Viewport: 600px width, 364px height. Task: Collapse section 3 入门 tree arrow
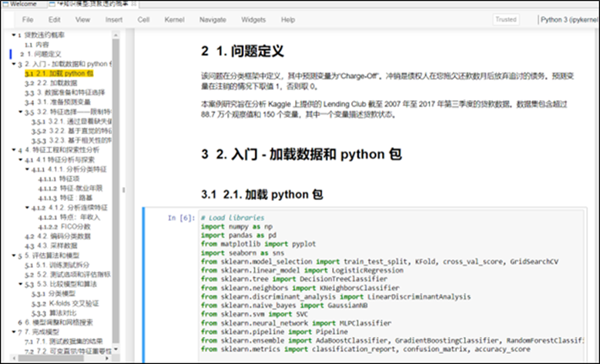(x=15, y=64)
